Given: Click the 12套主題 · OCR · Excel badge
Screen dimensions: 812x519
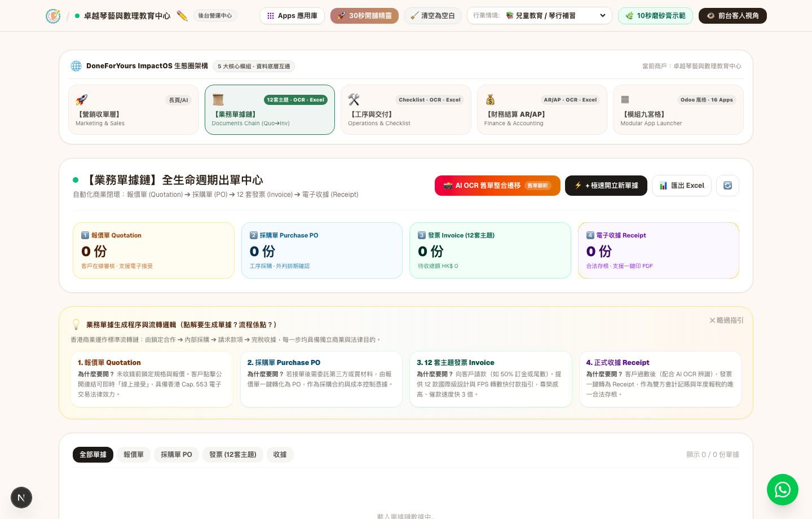Looking at the screenshot, I should point(295,100).
